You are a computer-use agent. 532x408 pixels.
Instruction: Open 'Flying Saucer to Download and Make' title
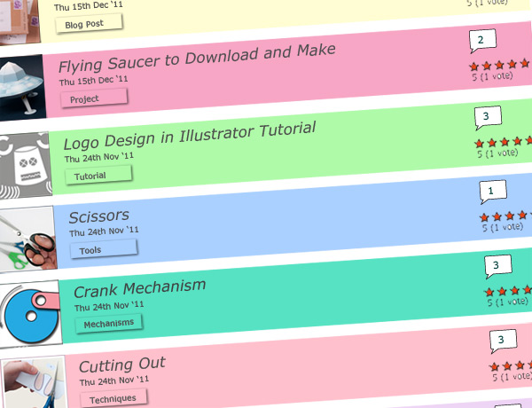click(197, 58)
